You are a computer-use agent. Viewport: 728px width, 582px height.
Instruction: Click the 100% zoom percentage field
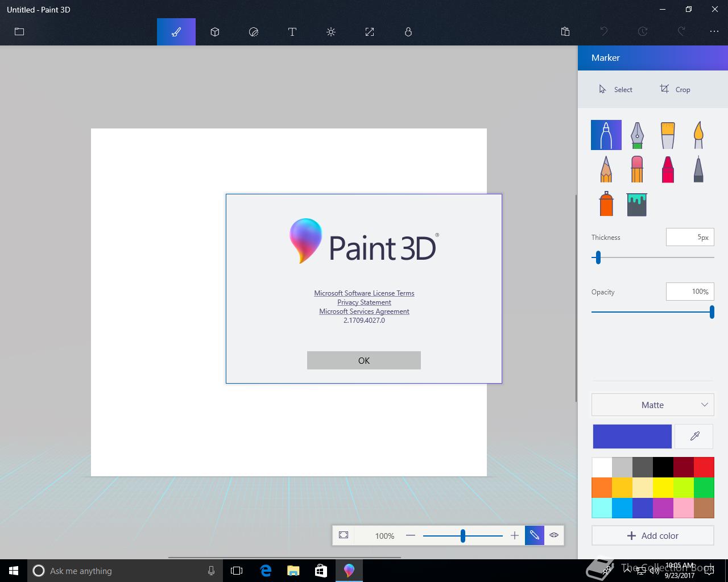pyautogui.click(x=384, y=535)
